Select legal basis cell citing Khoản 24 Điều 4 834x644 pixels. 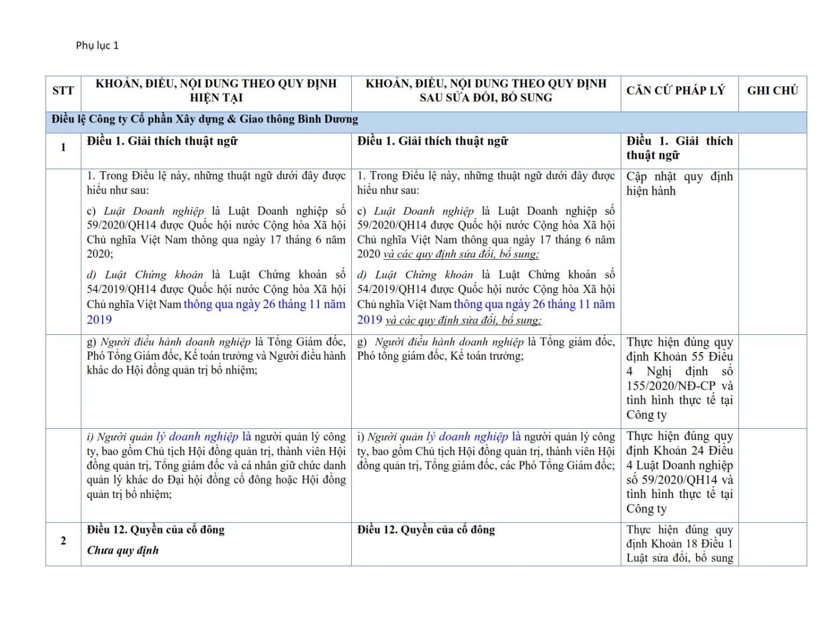tap(679, 472)
